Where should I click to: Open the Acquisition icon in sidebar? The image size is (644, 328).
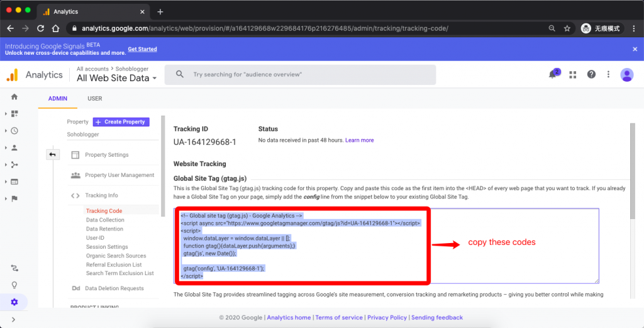[x=14, y=165]
